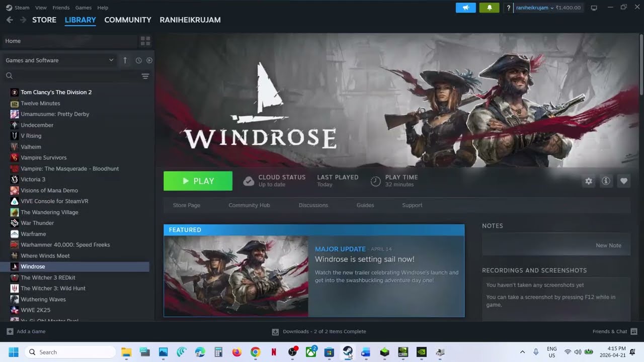
Task: Click the Windows Start button
Action: (x=14, y=352)
